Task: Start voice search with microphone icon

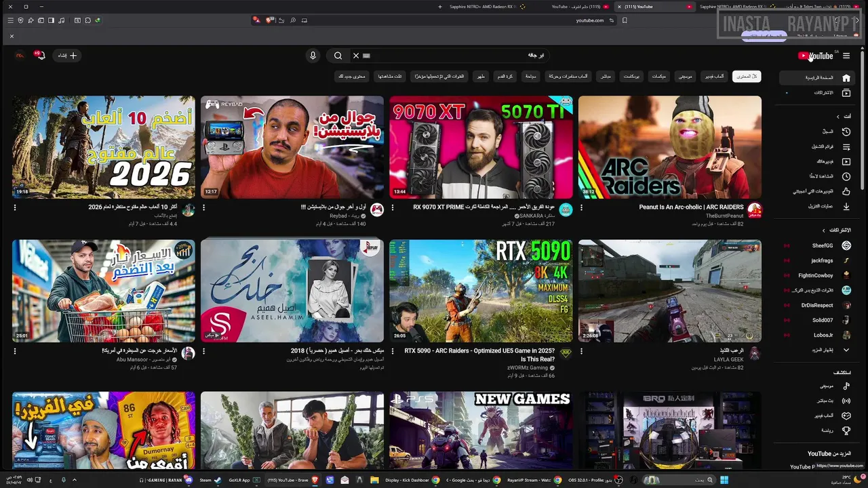Action: [313, 56]
